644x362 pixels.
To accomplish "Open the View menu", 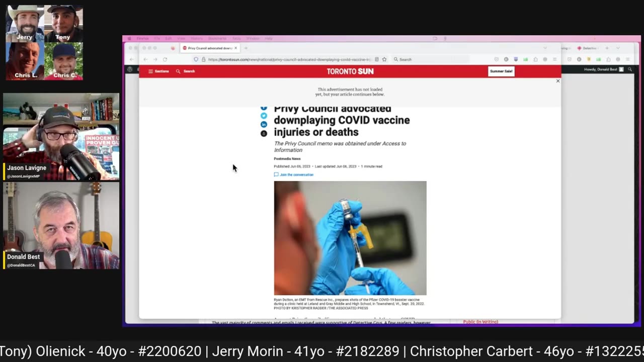I will tap(182, 39).
